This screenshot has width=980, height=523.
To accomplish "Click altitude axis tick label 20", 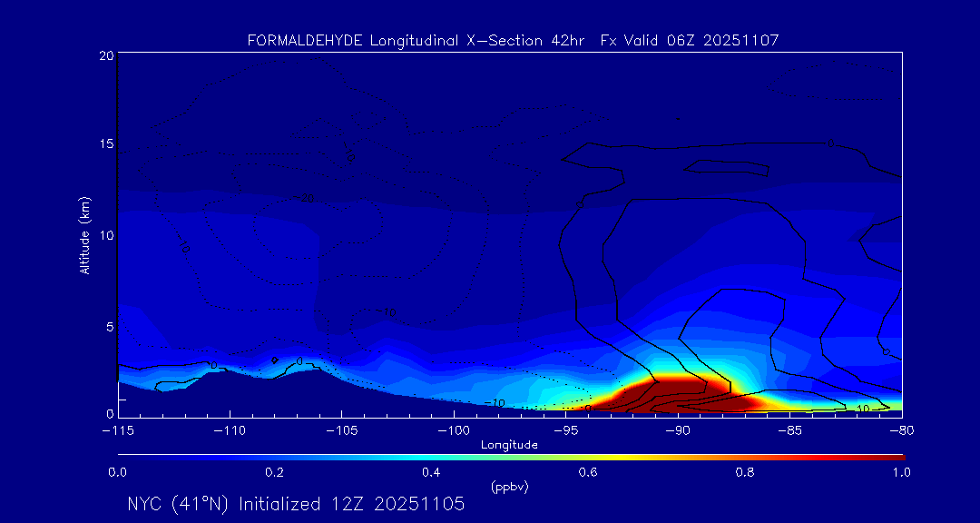I will pyautogui.click(x=106, y=55).
